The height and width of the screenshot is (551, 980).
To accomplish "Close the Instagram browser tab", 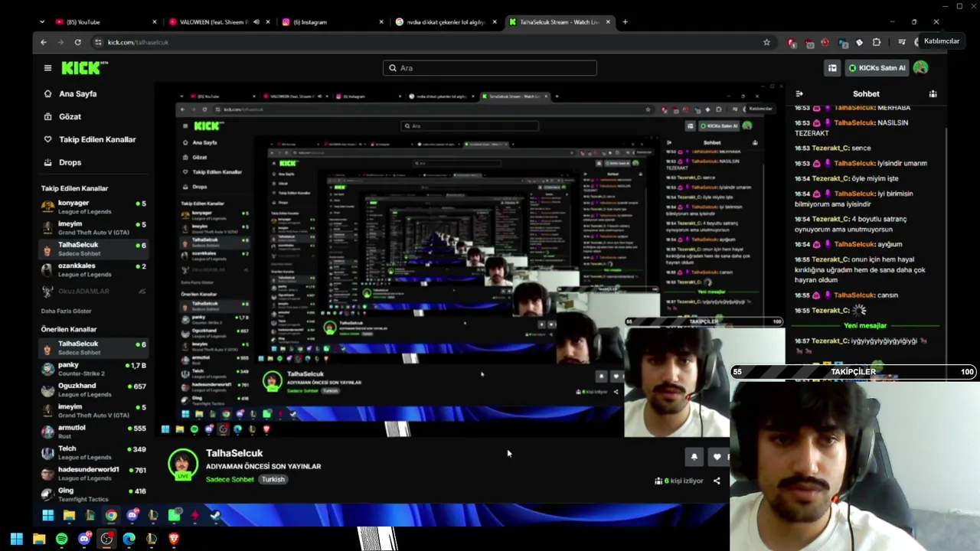I will [381, 22].
